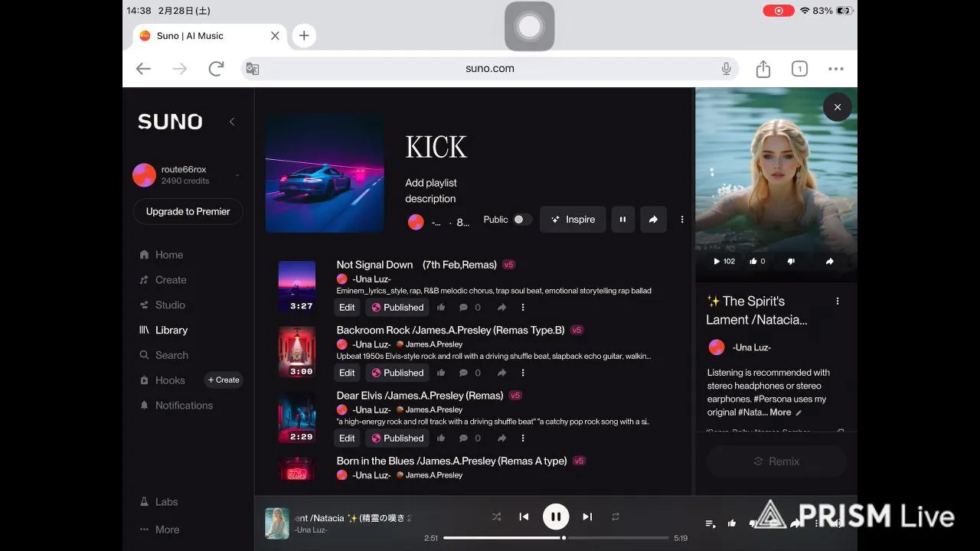
Task: Seek within the song progress bar
Action: coord(556,538)
